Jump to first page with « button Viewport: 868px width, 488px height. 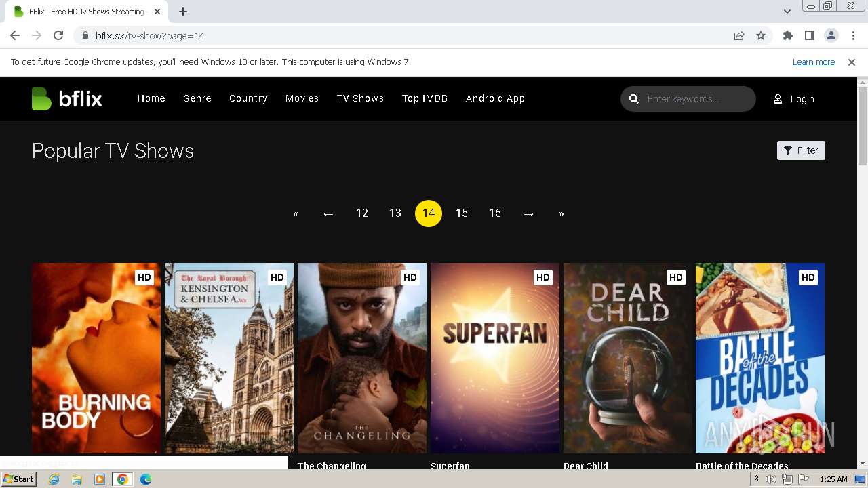[x=296, y=213]
